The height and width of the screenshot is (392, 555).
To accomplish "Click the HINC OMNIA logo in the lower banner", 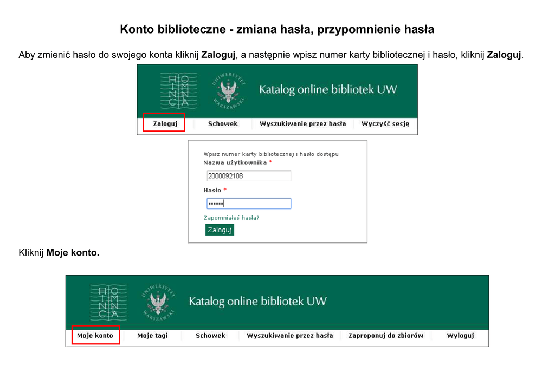I will 108,301.
